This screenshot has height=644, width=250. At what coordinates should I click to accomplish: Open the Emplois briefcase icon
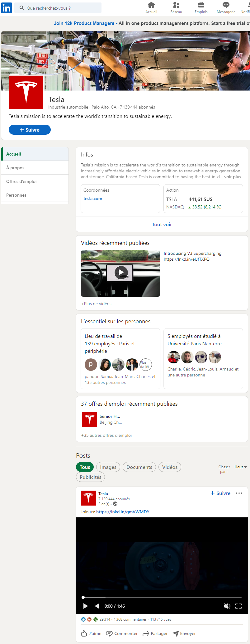click(x=201, y=5)
